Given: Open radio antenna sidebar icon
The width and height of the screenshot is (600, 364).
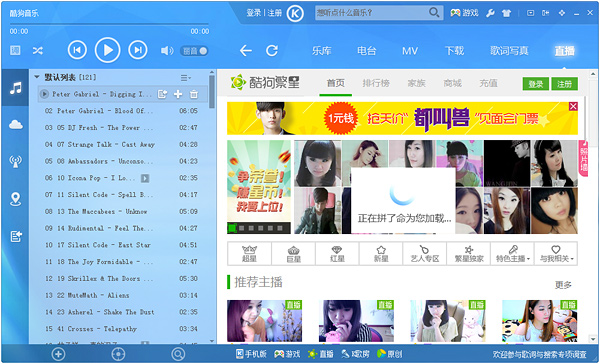Looking at the screenshot, I should pyautogui.click(x=15, y=162).
